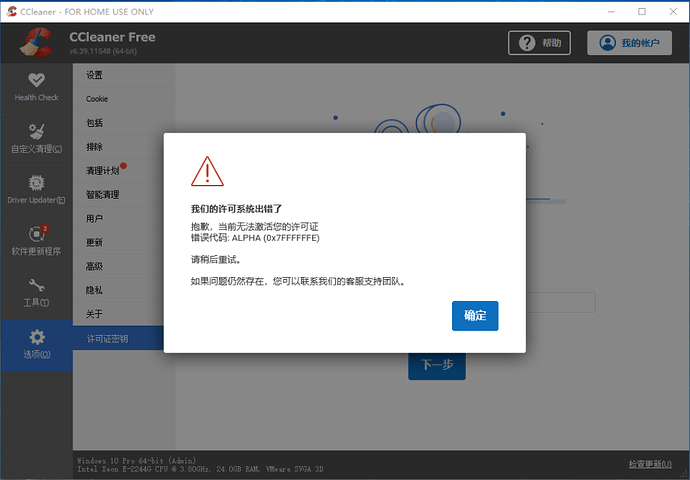
Task: Click the license key input field
Action: pyautogui.click(x=560, y=302)
